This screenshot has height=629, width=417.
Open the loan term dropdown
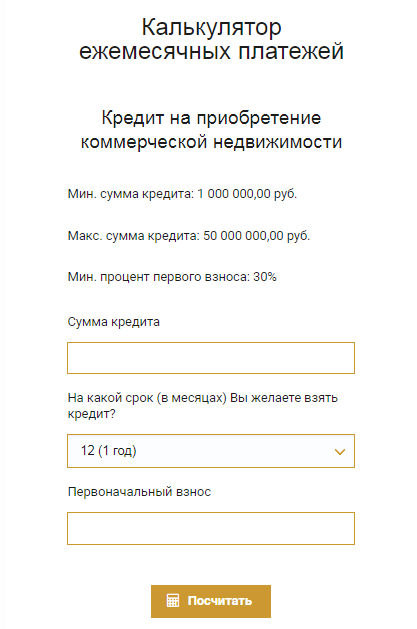point(211,451)
